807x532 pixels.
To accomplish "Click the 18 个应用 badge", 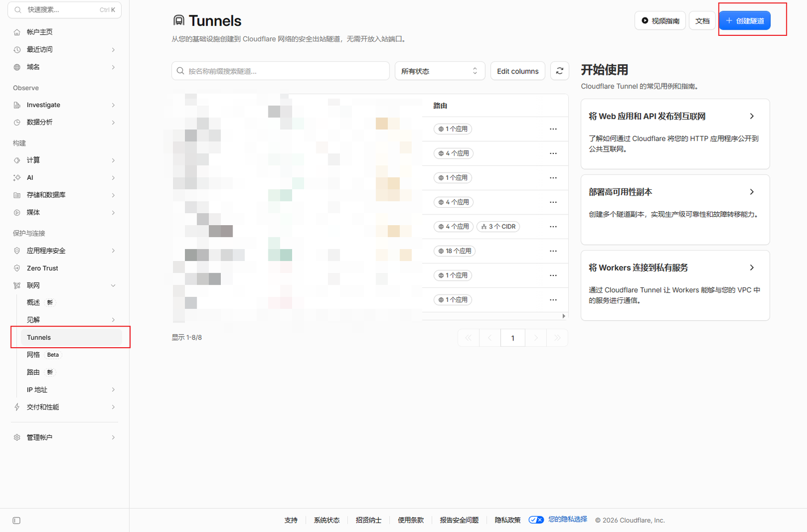I will (x=454, y=251).
